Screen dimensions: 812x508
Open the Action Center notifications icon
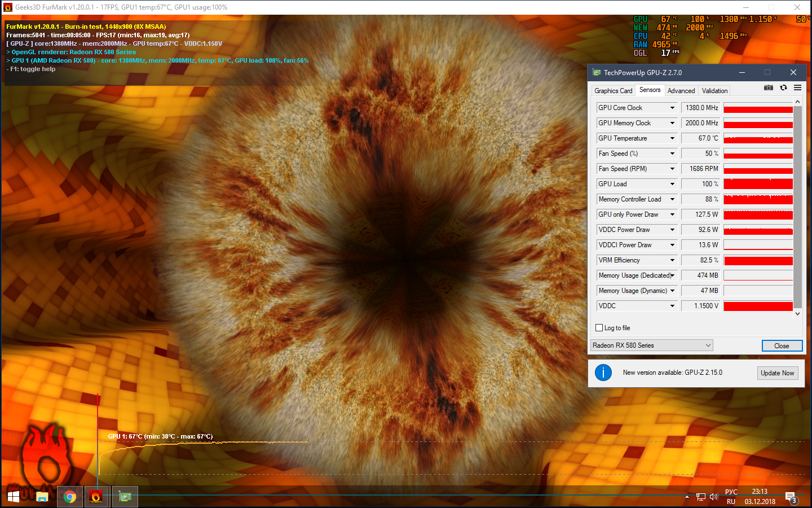pos(791,497)
